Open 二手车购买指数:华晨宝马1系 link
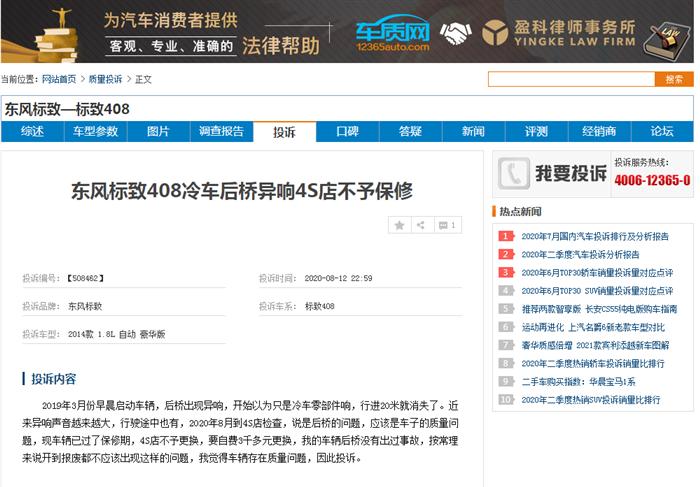 click(x=578, y=382)
